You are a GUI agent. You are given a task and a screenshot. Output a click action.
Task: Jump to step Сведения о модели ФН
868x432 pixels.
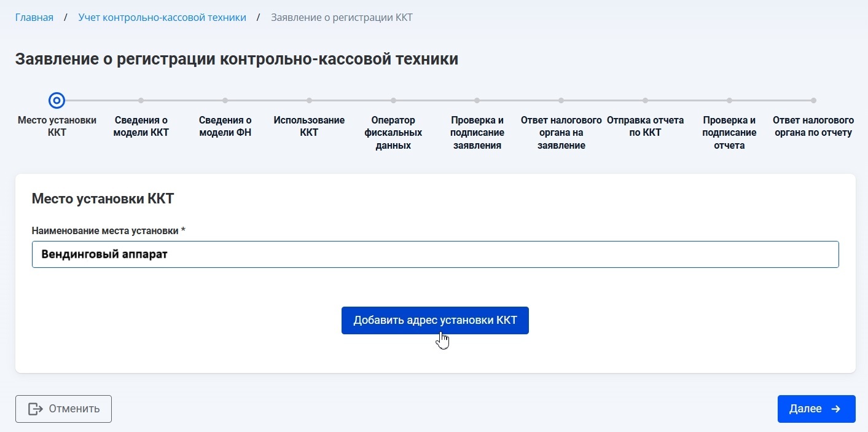pos(225,126)
